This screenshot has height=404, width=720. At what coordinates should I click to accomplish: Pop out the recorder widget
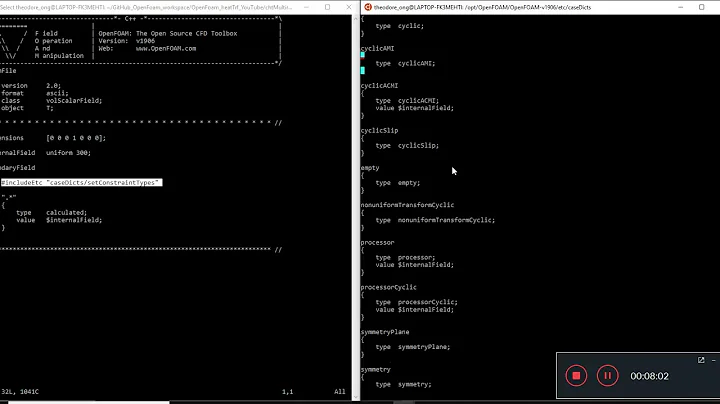pyautogui.click(x=701, y=360)
